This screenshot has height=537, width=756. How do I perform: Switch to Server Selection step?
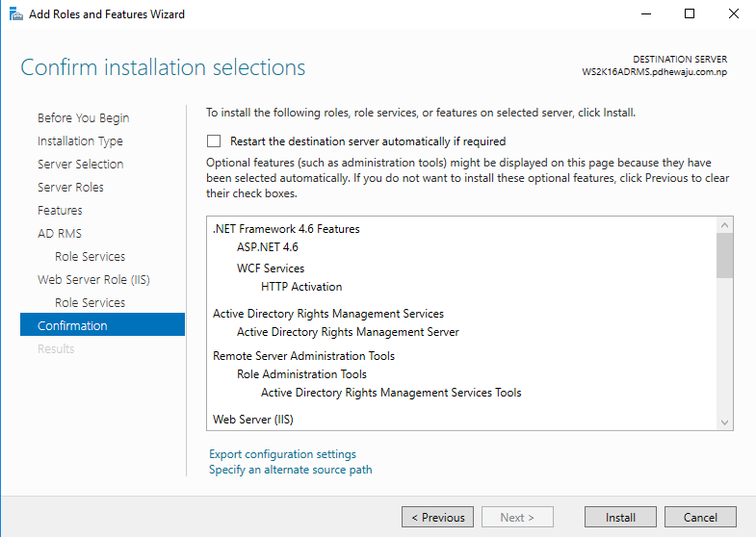tap(81, 165)
